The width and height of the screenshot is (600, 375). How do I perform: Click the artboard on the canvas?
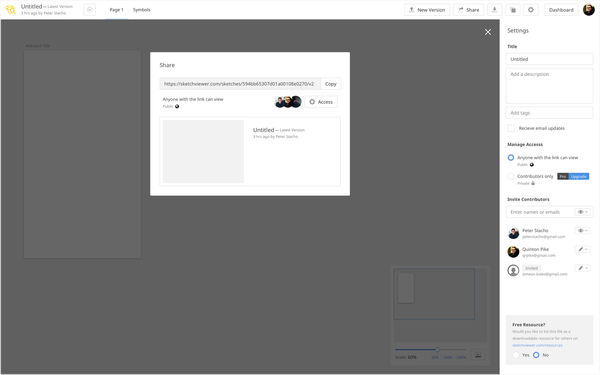tap(82, 154)
